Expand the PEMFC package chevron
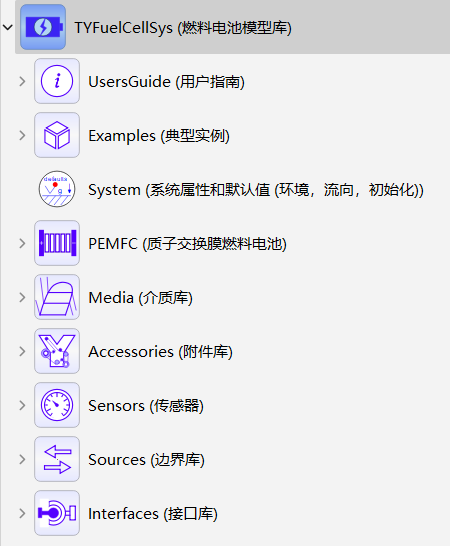Screen dimensions: 450x546 click(22, 243)
